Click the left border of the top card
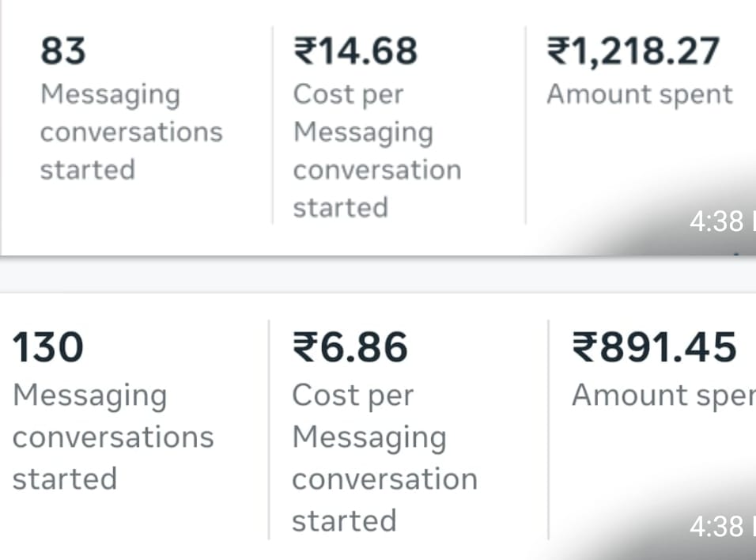The image size is (756, 560). coord(2,127)
